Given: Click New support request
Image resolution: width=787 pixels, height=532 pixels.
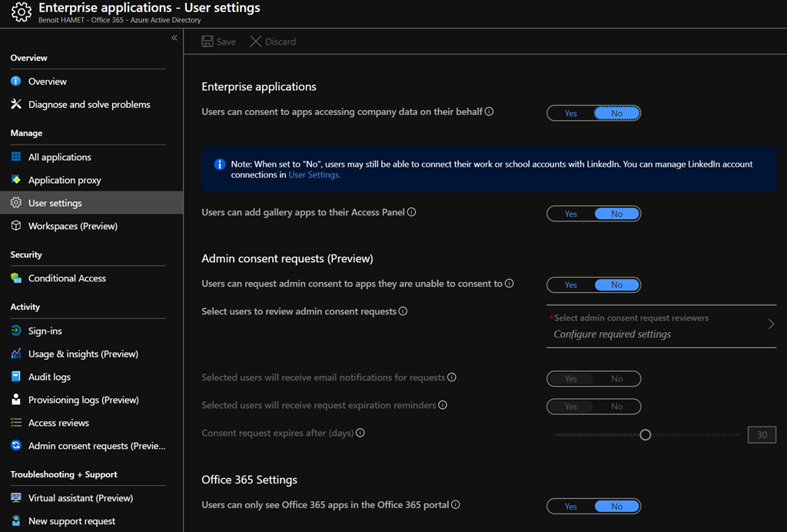Looking at the screenshot, I should coord(16,520).
